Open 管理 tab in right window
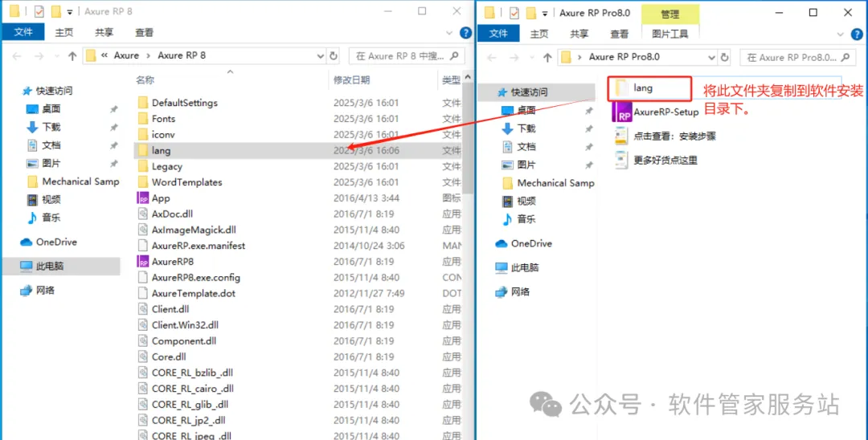 tap(670, 14)
